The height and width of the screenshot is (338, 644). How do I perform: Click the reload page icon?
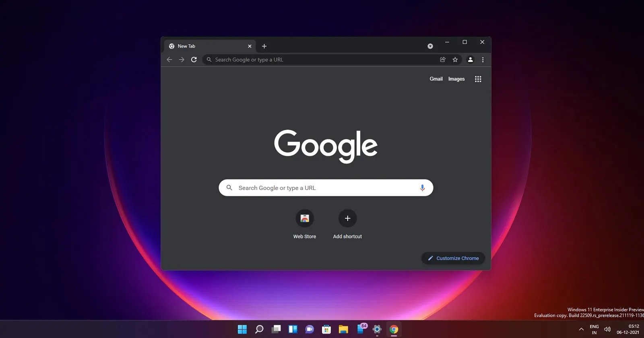[x=194, y=60]
